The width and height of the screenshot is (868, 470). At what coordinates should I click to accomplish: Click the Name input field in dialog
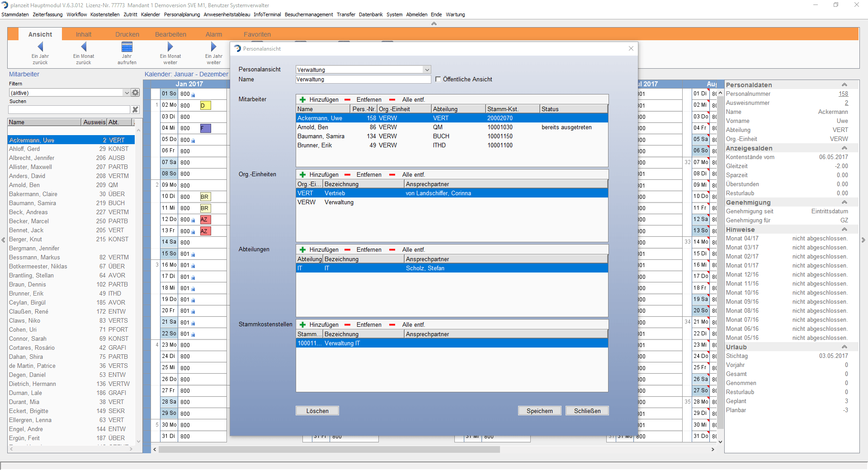click(363, 80)
